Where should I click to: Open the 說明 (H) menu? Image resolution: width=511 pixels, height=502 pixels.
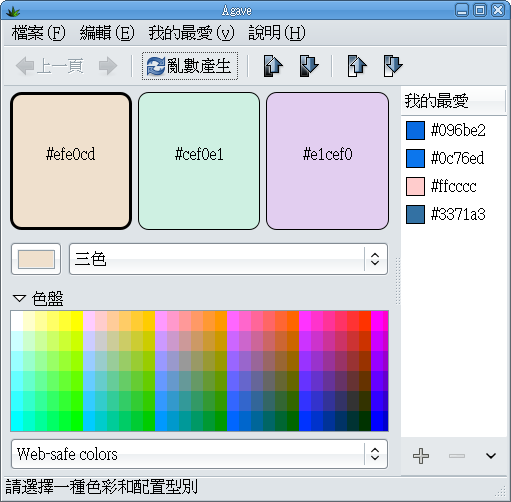pos(277,33)
